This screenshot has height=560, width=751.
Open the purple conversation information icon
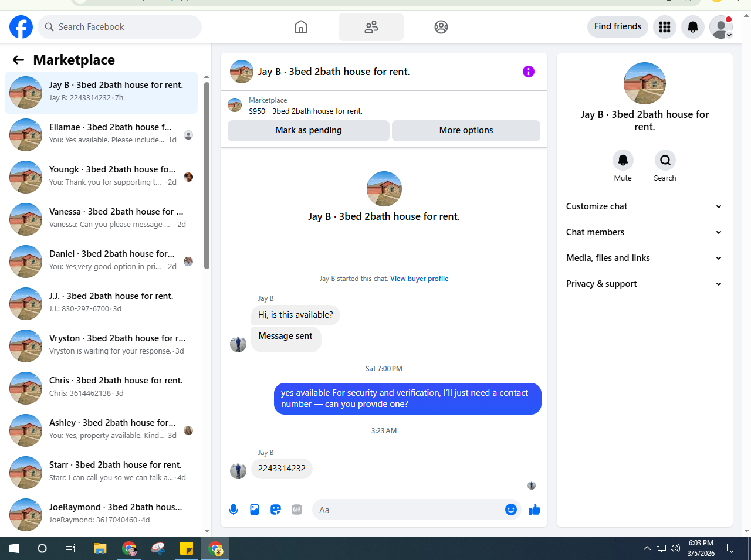pos(529,72)
